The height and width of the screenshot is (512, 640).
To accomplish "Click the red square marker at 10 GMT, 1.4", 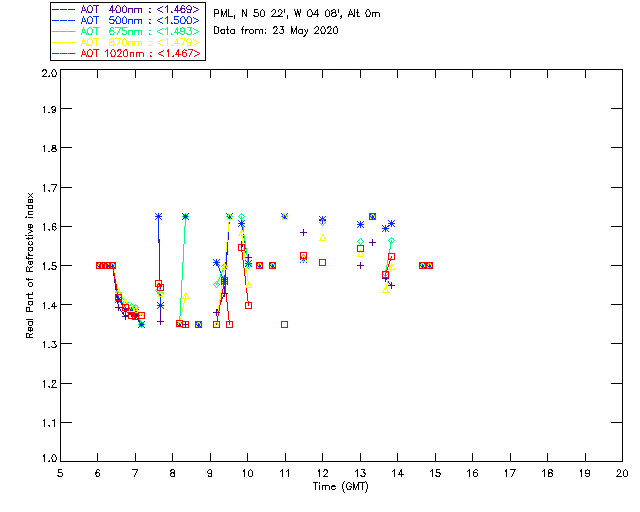I will click(x=248, y=305).
